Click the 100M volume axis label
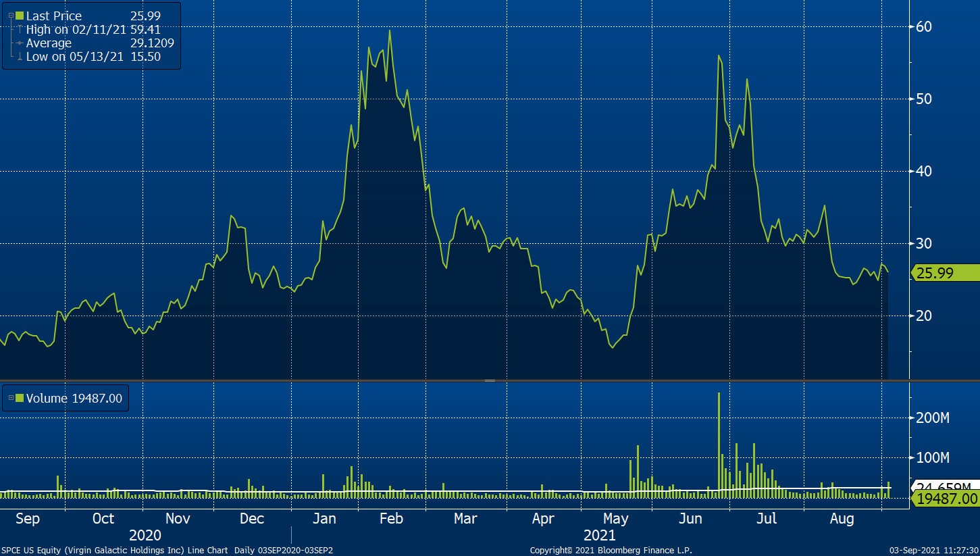 coord(932,458)
